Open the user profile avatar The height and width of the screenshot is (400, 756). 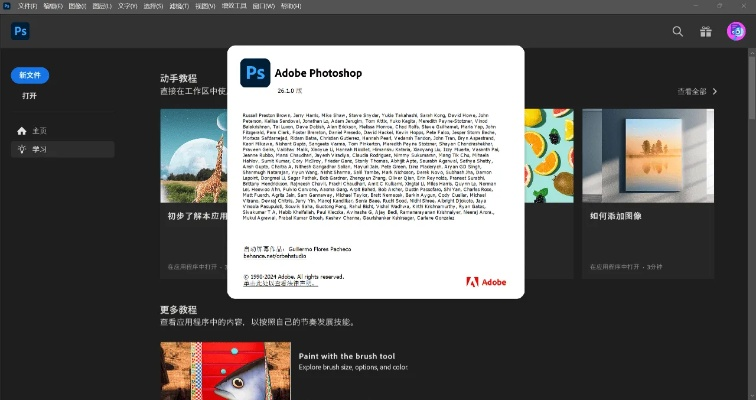tap(735, 31)
